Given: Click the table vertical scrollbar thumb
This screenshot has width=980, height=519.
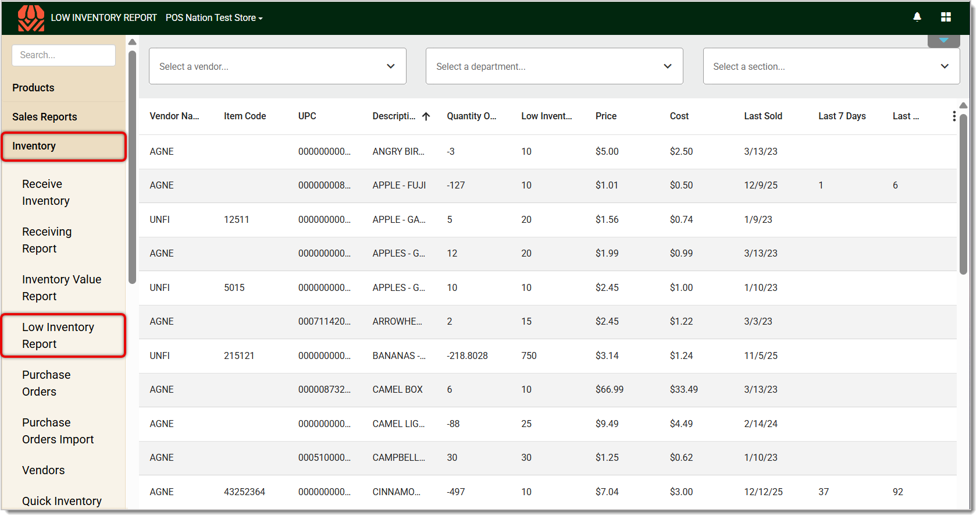Looking at the screenshot, I should [x=963, y=194].
